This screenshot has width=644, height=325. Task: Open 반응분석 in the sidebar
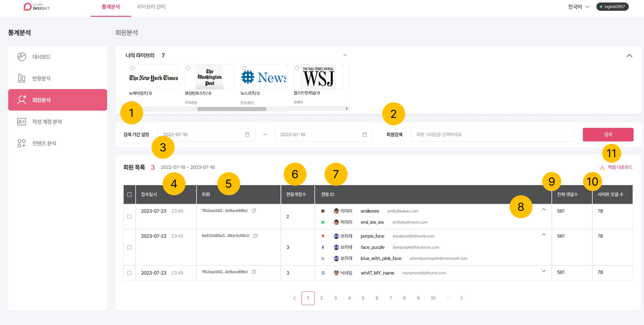pos(41,78)
